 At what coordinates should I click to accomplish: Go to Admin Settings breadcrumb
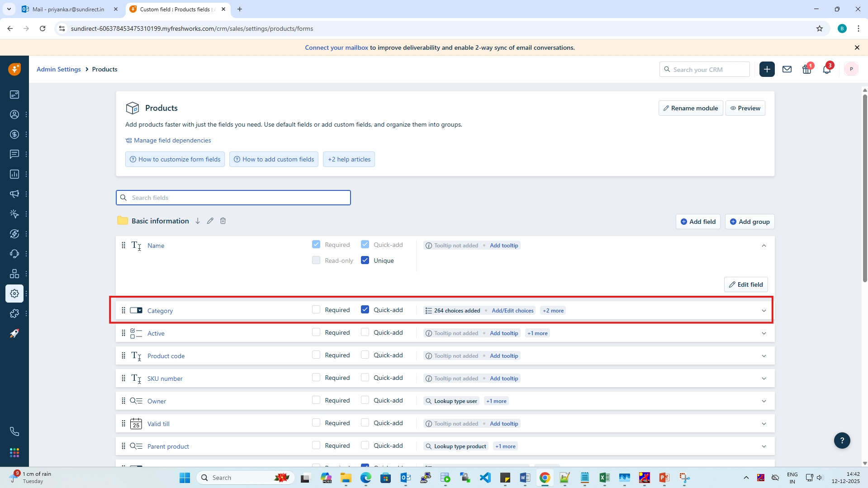(x=59, y=69)
